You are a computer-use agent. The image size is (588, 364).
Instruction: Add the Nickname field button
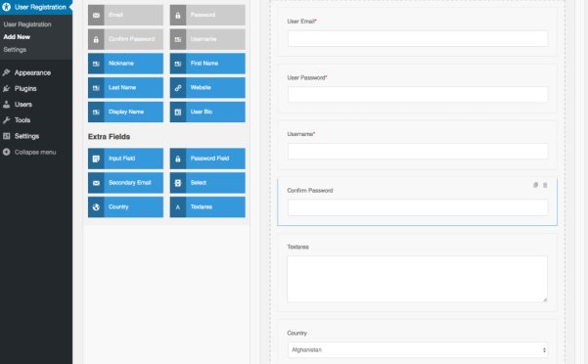(x=125, y=64)
